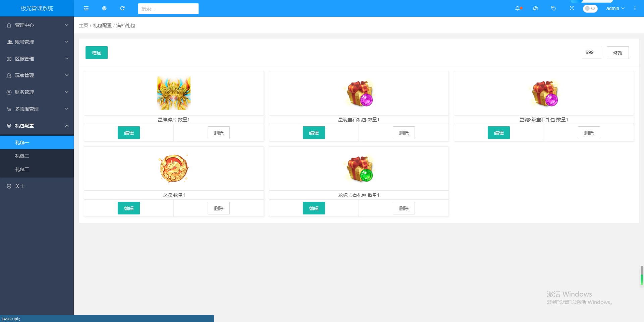Click diamond icon beside 礼包配置
644x322 pixels.
[x=9, y=126]
